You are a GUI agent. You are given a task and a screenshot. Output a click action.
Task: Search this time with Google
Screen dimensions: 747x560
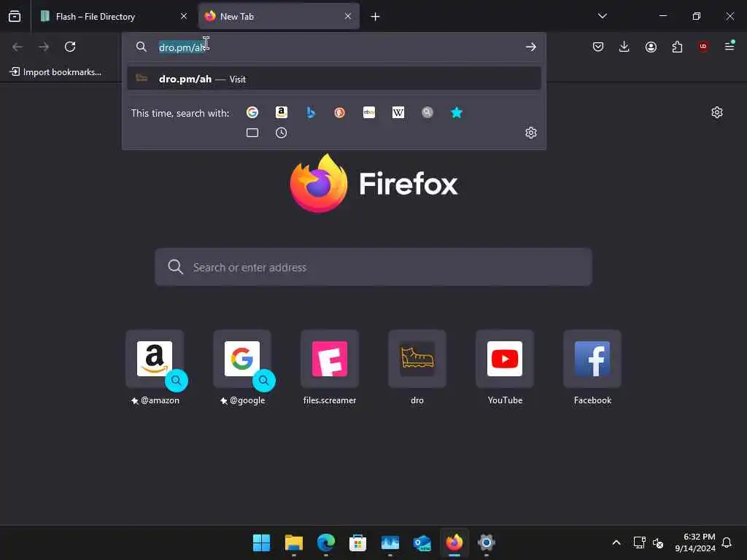coord(252,112)
